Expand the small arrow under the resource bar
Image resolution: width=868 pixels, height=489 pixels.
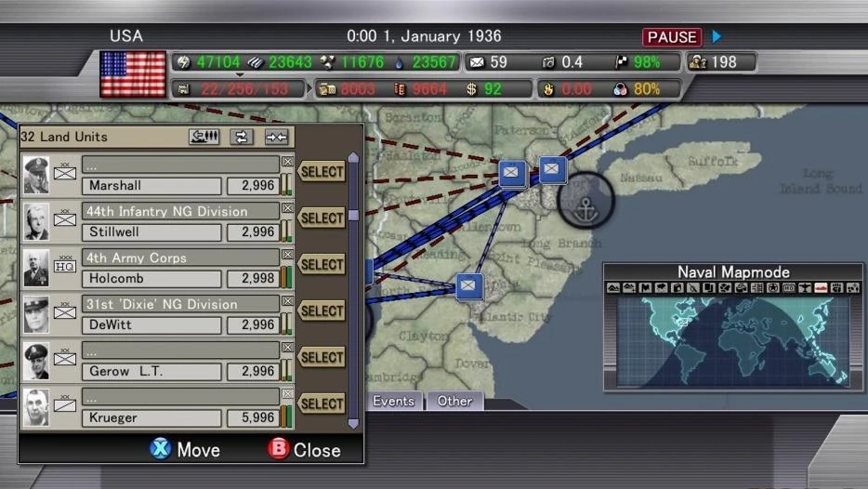pos(240,74)
